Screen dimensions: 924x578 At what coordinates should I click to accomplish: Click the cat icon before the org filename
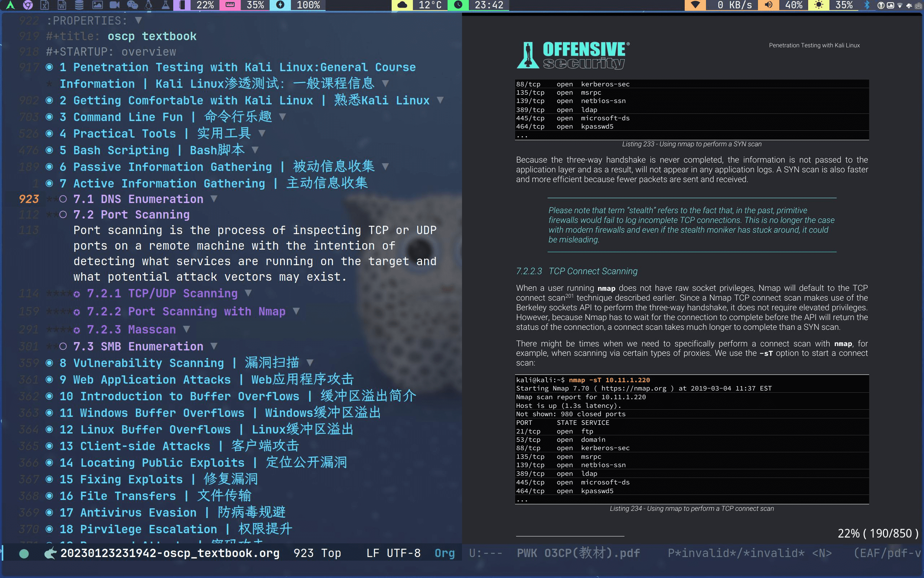pyautogui.click(x=50, y=553)
